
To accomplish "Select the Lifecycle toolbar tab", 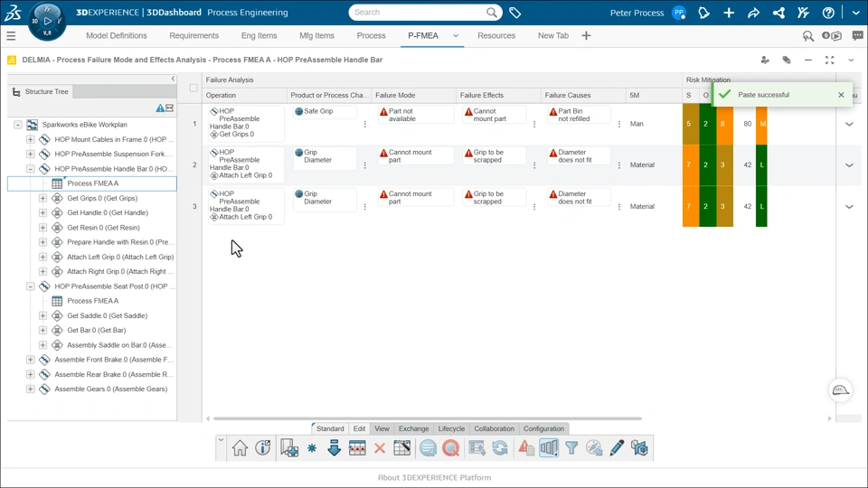I will tap(451, 428).
